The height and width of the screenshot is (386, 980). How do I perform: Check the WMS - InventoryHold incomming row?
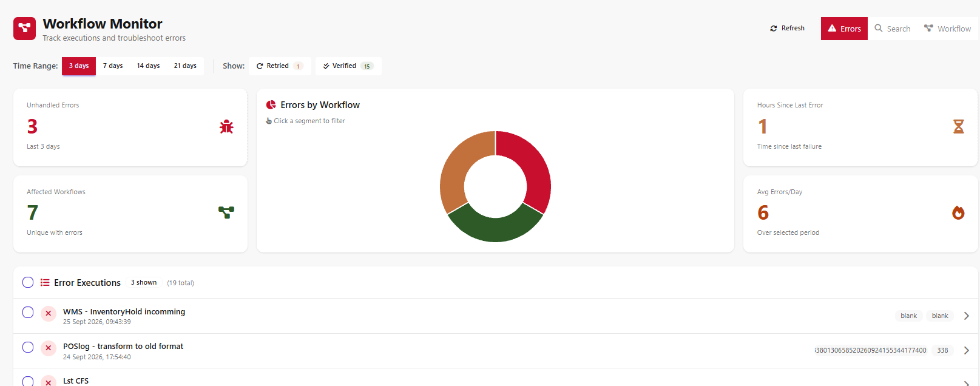coord(28,312)
